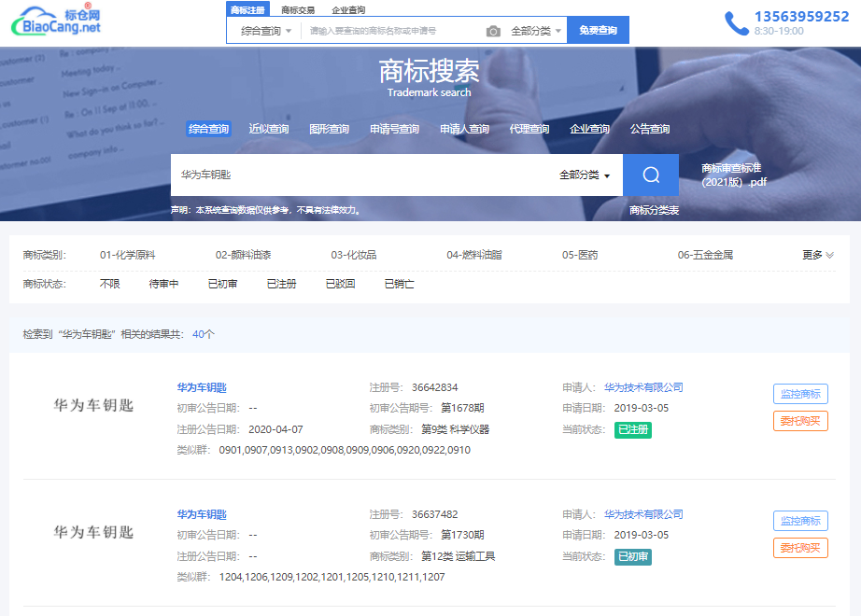Switch to the 图形查询 search tab

click(329, 129)
